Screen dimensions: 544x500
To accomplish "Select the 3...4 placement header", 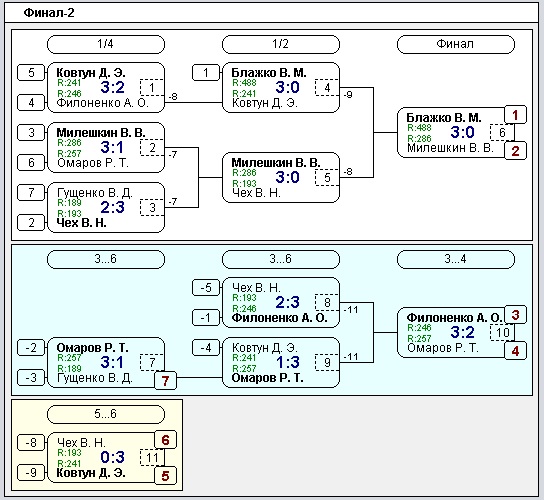I will click(455, 259).
